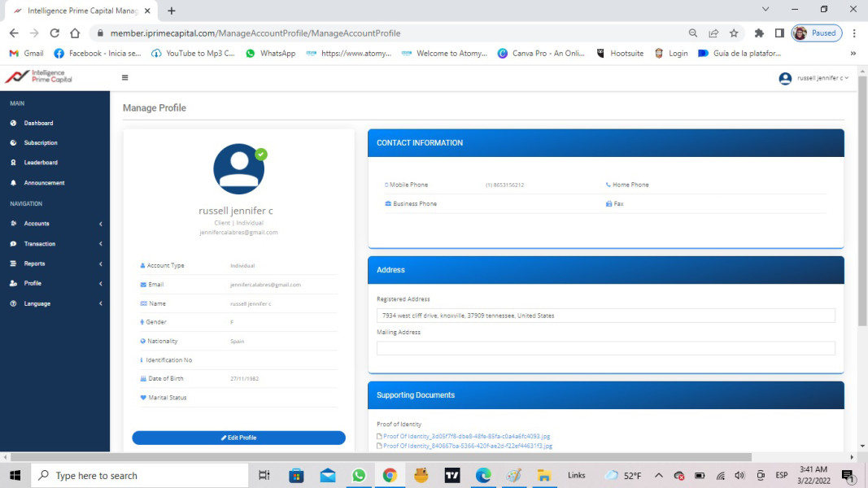Open the russell jennifer c user dropdown
868x488 pixels.
click(x=813, y=78)
